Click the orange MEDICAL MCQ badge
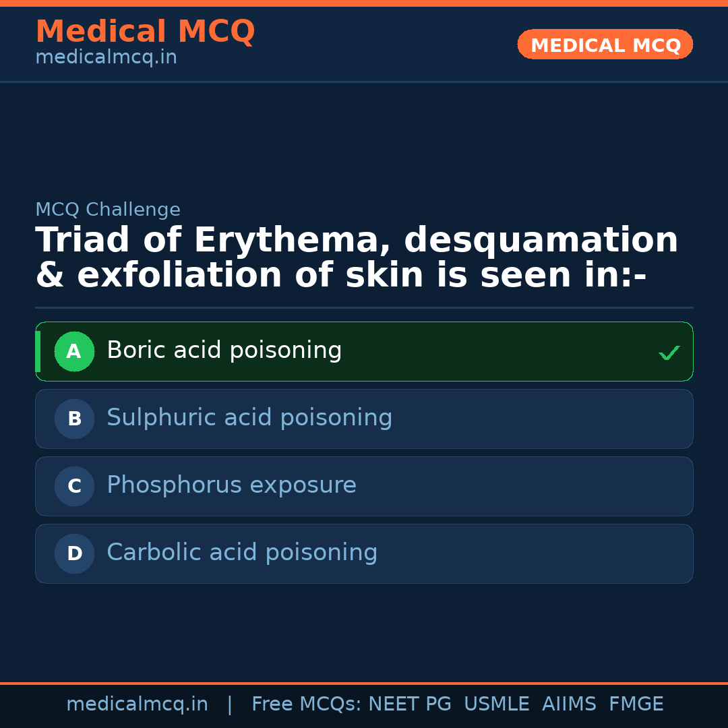Viewport: 728px width, 728px height. tap(605, 44)
